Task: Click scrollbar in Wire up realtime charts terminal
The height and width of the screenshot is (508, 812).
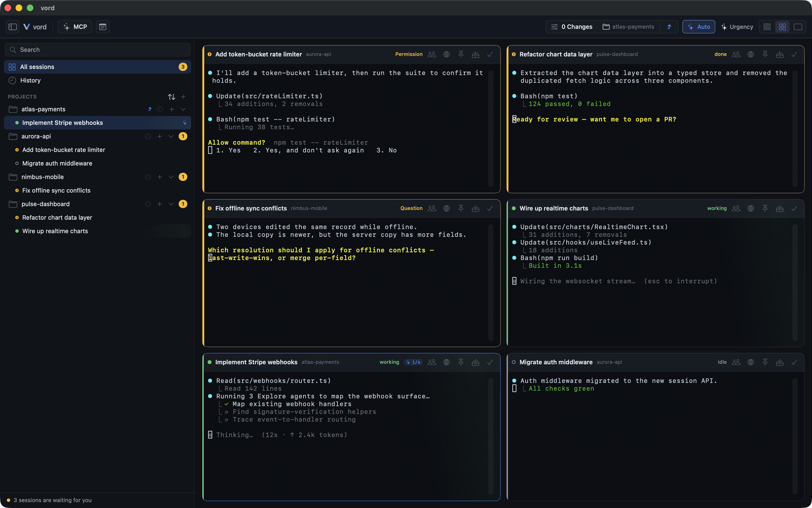Action: pos(795,282)
